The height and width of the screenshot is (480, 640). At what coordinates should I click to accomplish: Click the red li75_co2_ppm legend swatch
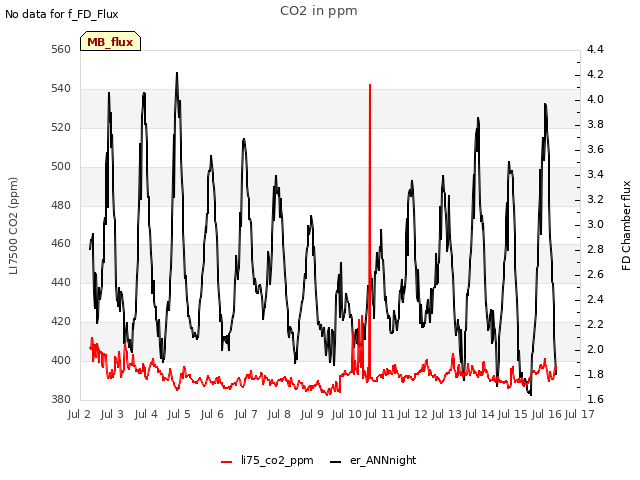coord(227,462)
